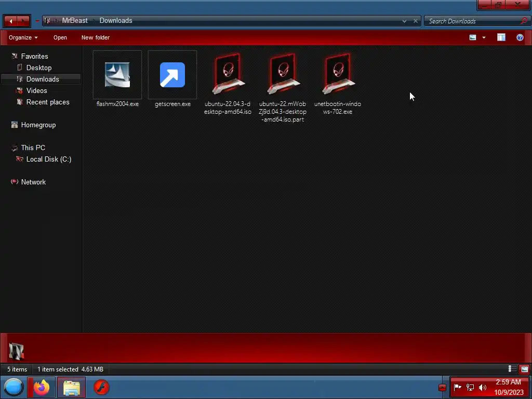This screenshot has width=532, height=399.
Task: Open Recent places in the navigation pane
Action: coord(48,102)
